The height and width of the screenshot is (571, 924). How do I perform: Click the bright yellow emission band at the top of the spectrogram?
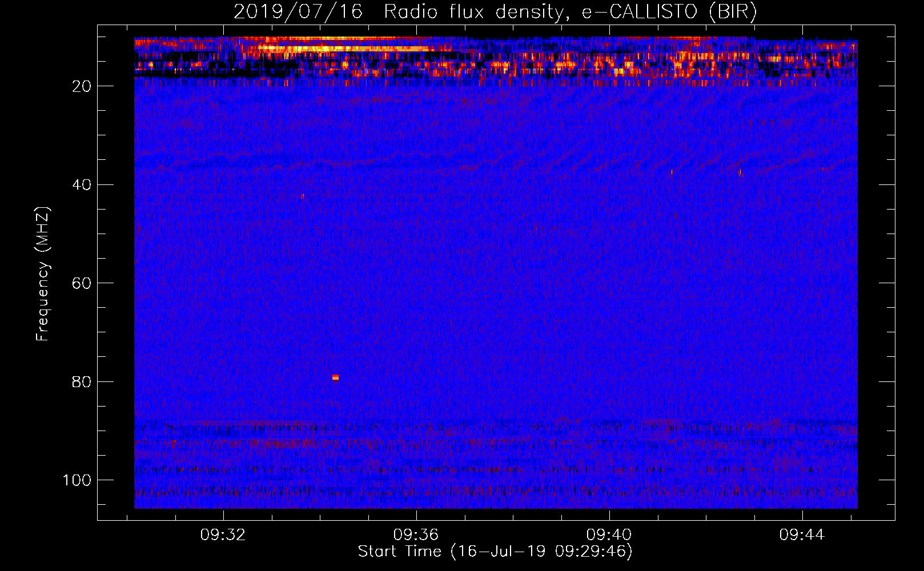pos(348,49)
